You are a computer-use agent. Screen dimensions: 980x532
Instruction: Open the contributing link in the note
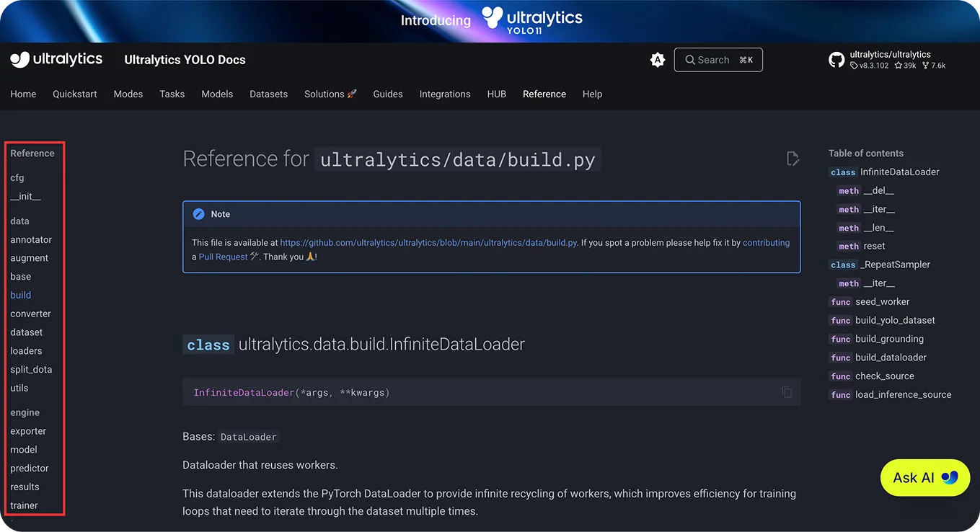[x=766, y=243]
